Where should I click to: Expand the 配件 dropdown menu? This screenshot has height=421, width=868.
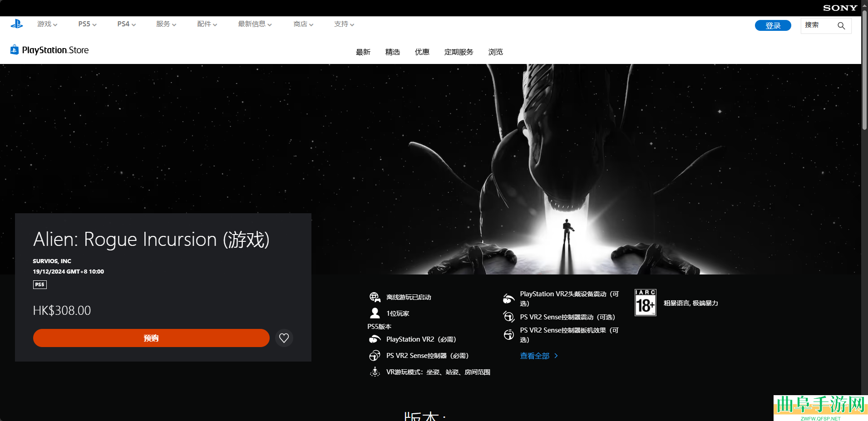(x=207, y=24)
